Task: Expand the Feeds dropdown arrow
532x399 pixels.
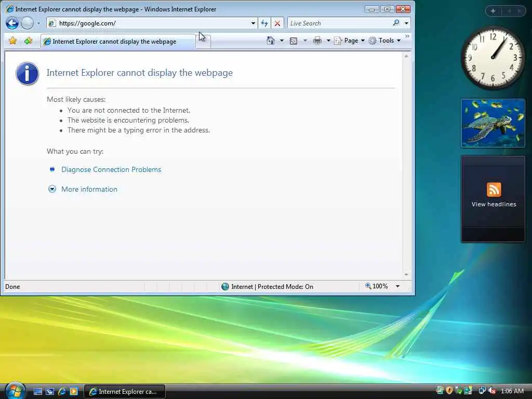Action: (304, 41)
